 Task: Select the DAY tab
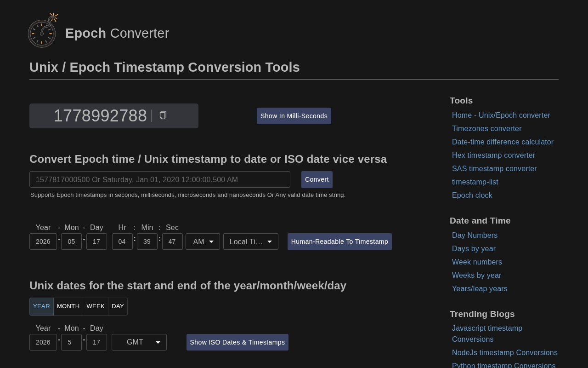point(118,306)
